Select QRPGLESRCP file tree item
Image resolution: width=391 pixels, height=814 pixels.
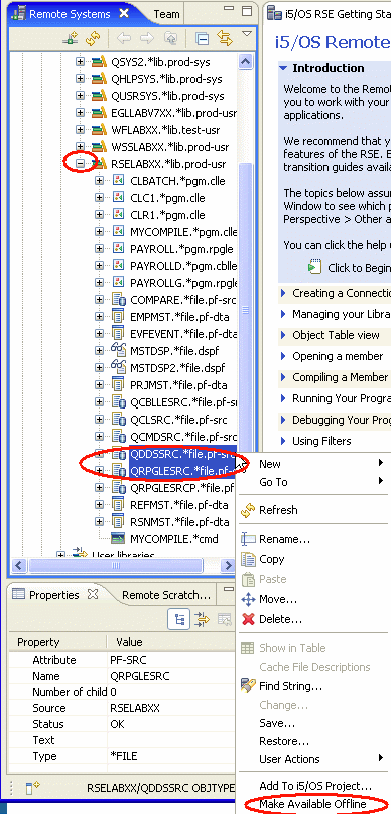(x=182, y=487)
